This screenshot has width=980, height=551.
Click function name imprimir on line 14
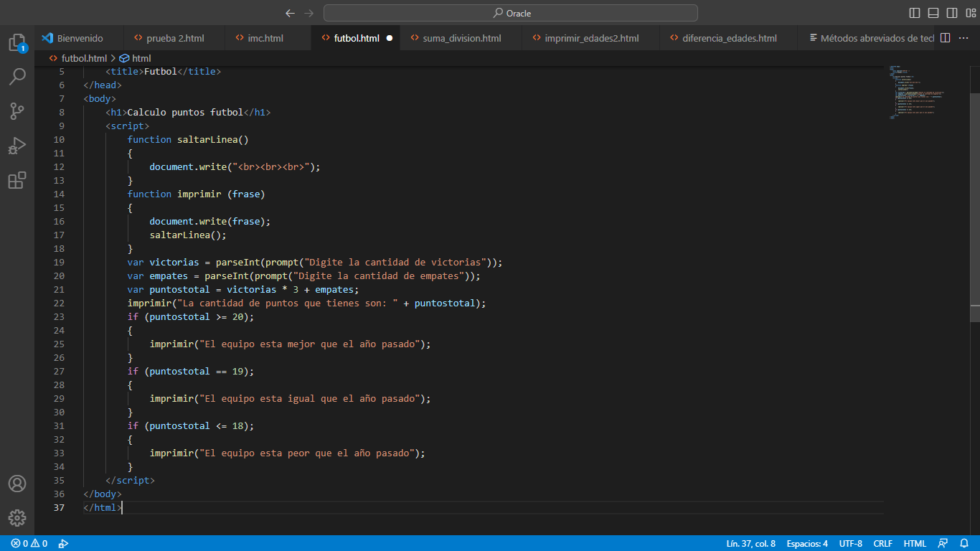(x=199, y=194)
